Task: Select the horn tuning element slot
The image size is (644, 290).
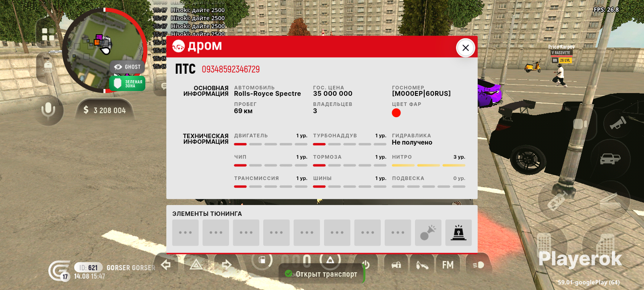Action: (x=428, y=232)
